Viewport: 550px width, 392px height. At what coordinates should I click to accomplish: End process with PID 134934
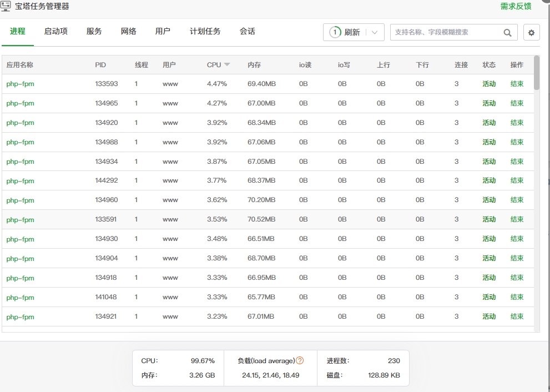click(x=517, y=162)
